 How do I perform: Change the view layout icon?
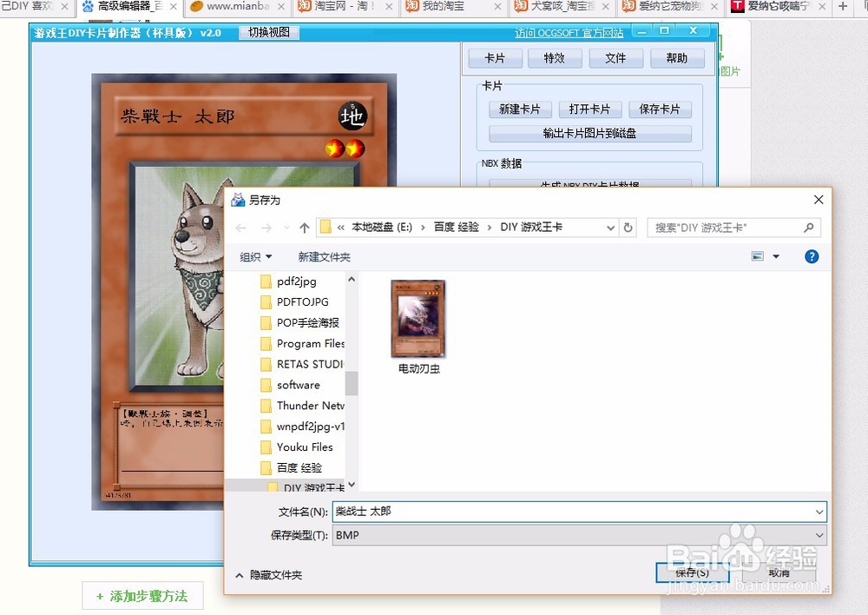(x=757, y=256)
